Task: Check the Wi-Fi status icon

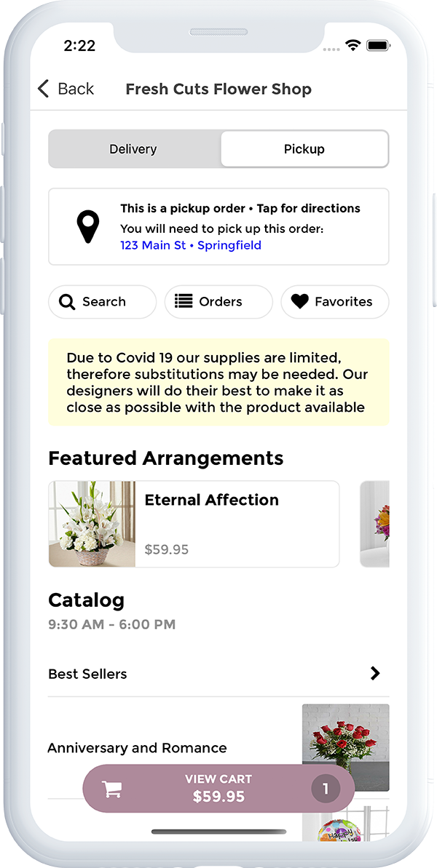Action: 353,45
